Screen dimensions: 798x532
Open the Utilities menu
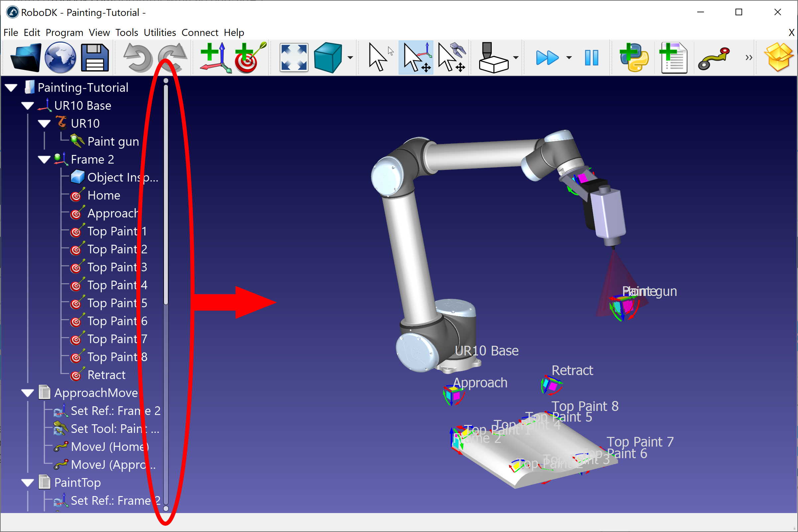[x=160, y=33]
